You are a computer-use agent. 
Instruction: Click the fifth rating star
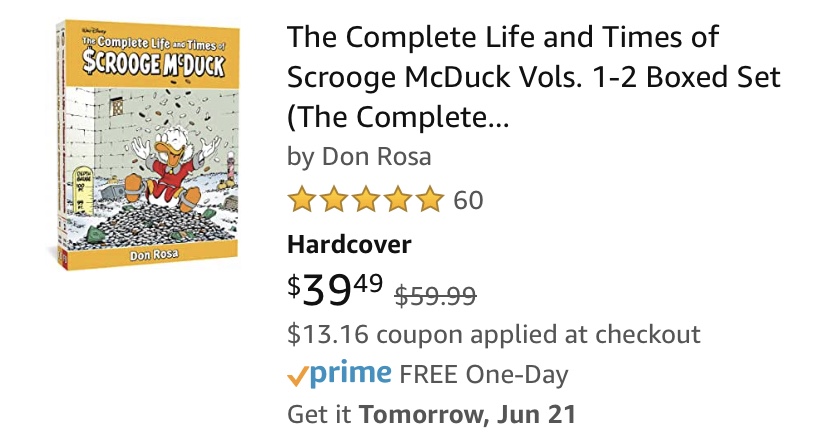click(x=428, y=200)
